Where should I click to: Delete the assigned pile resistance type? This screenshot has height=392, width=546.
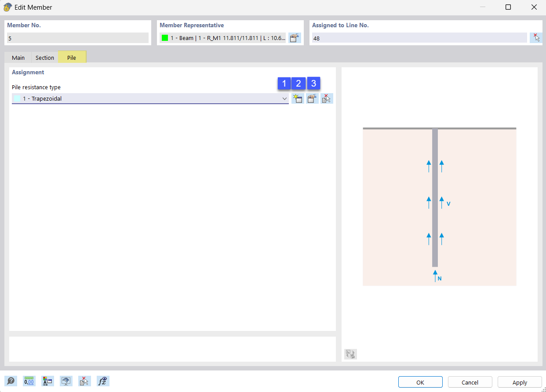tap(327, 98)
